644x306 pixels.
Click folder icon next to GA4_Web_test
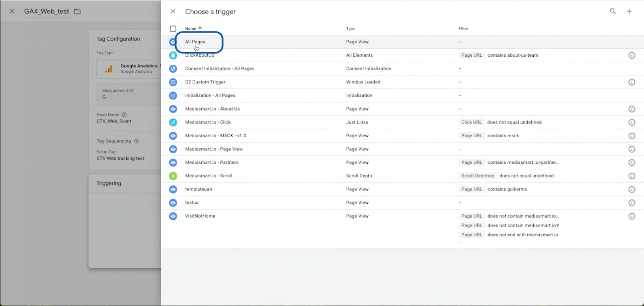tap(77, 12)
